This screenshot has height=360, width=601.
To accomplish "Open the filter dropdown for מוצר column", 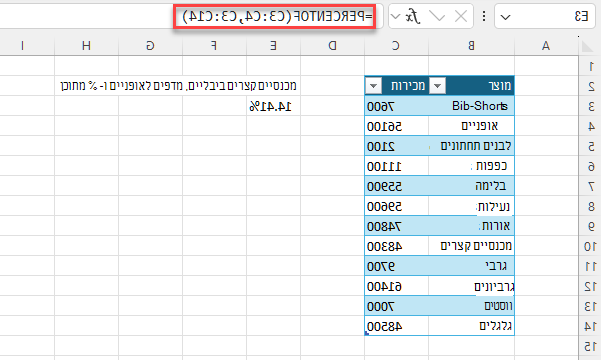I will [x=437, y=86].
